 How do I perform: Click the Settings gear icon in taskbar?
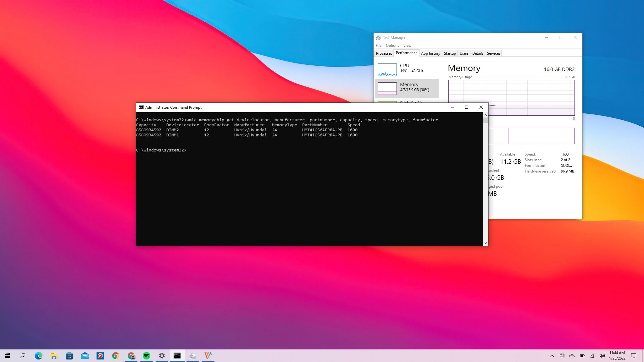click(x=161, y=355)
